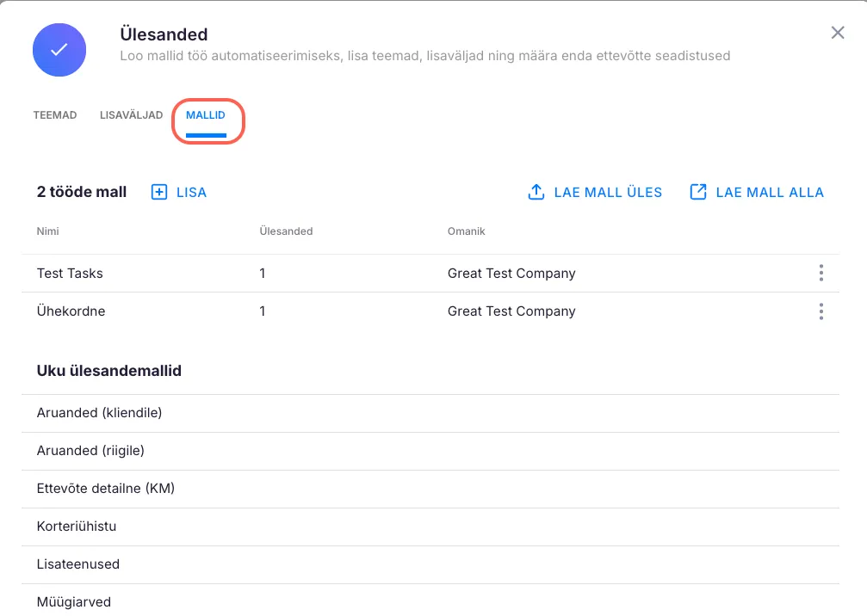This screenshot has height=616, width=867.
Task: Open the Ühekordne template row
Action: [71, 311]
